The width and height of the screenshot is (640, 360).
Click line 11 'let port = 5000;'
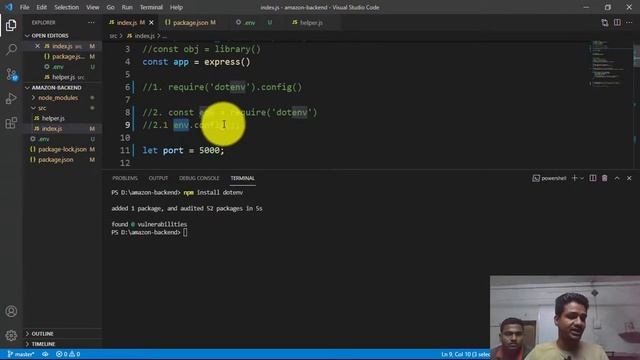pyautogui.click(x=183, y=150)
